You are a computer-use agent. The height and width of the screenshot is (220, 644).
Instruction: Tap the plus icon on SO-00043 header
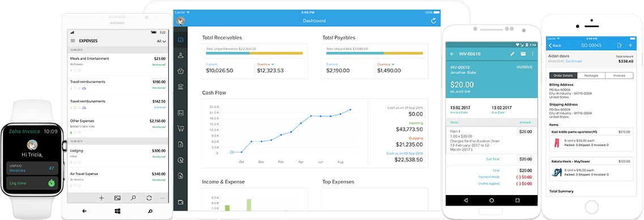tap(630, 45)
